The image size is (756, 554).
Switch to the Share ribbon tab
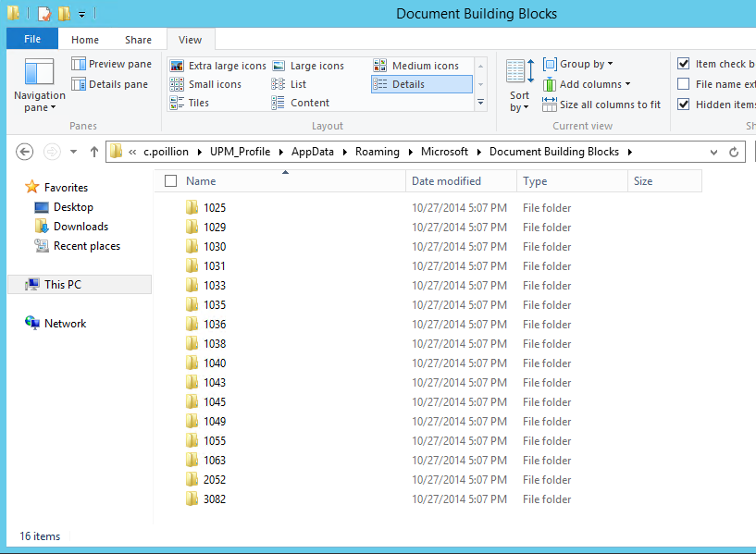click(x=139, y=40)
